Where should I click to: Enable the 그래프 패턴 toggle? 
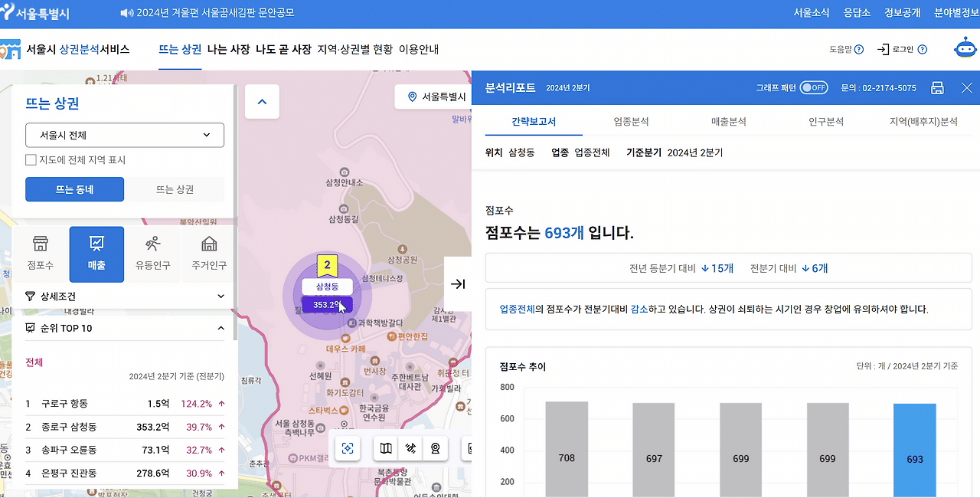tap(814, 87)
